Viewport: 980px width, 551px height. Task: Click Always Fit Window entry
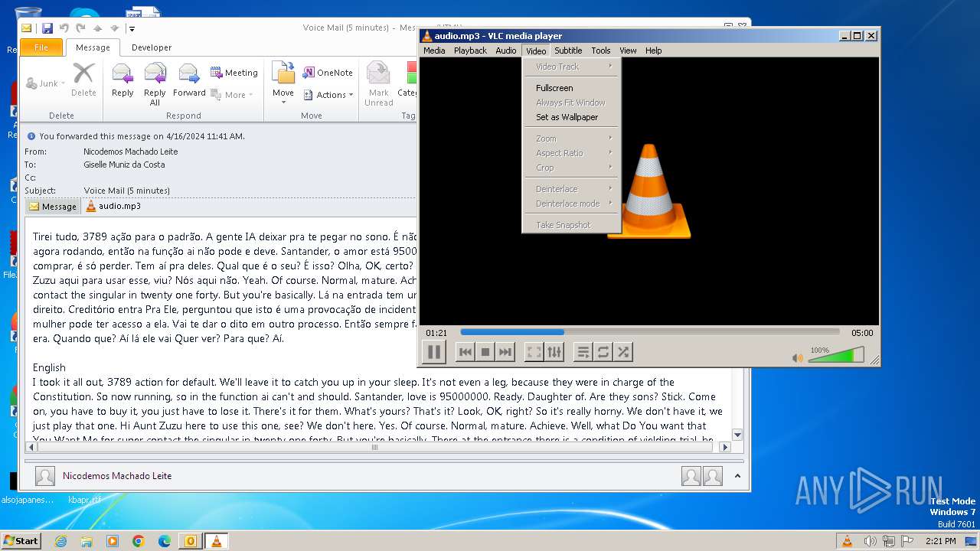pyautogui.click(x=571, y=103)
